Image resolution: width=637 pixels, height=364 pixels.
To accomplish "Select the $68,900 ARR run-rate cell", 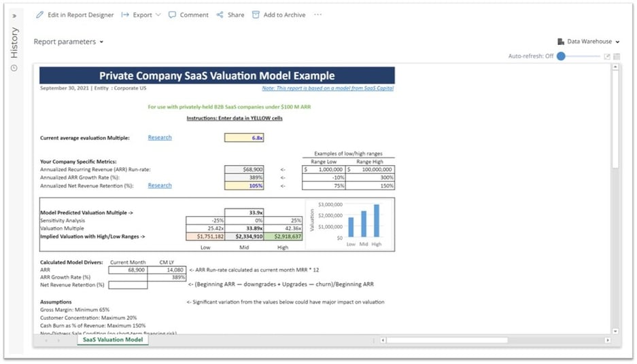I will [x=244, y=170].
